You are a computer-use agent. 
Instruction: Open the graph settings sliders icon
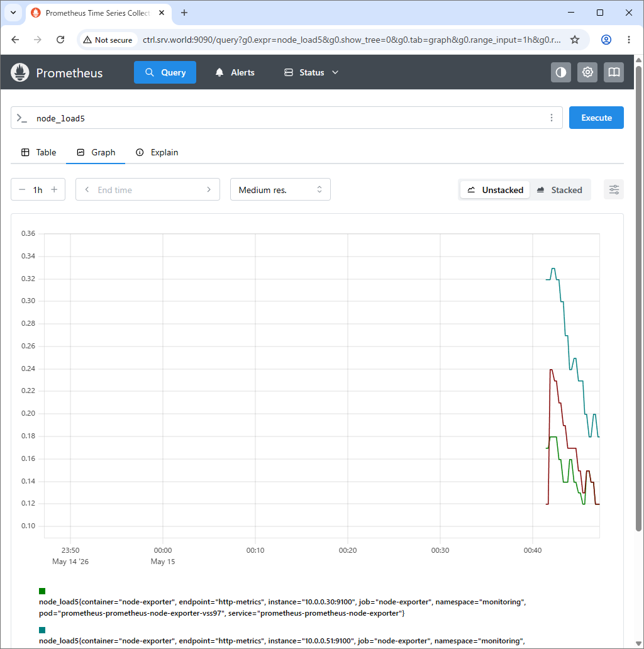point(614,189)
